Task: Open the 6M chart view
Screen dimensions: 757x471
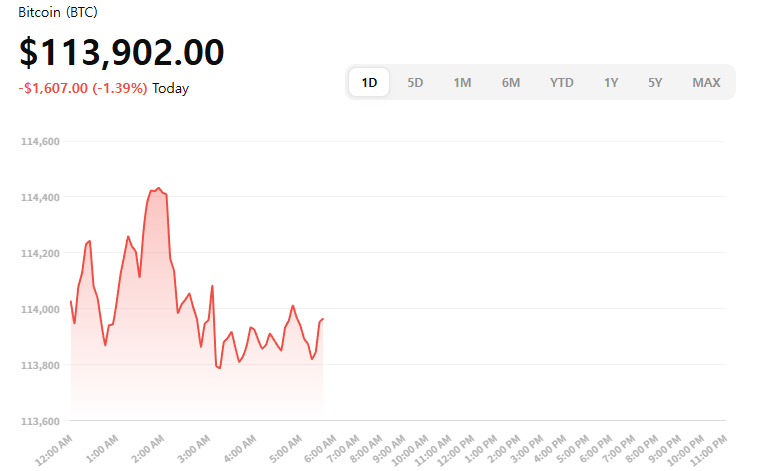Action: [511, 83]
